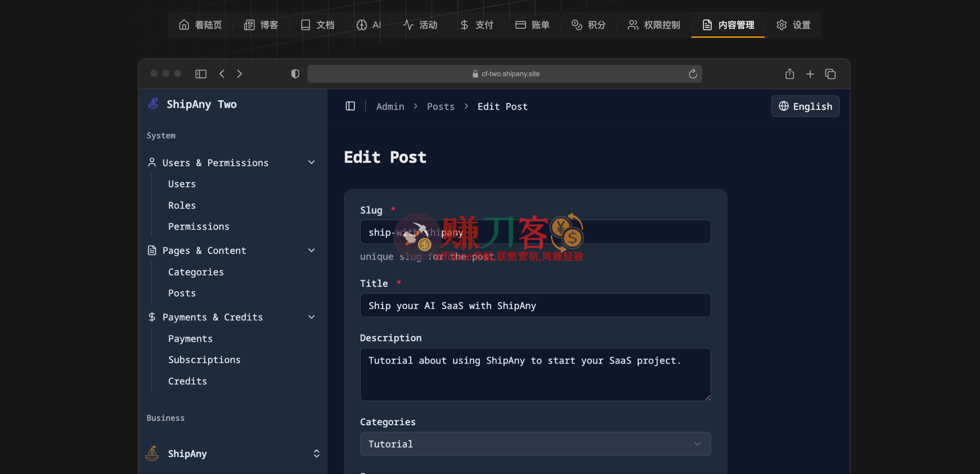
Task: Open the AI tab
Action: [x=369, y=25]
